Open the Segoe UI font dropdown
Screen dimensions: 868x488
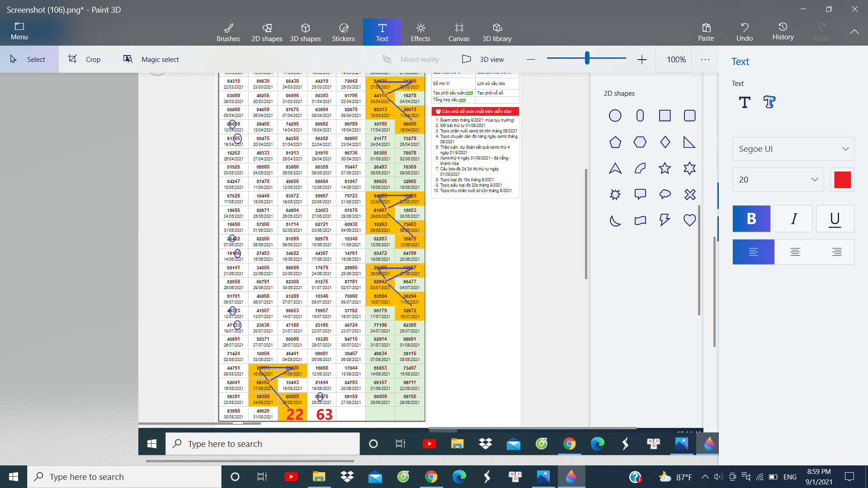point(793,149)
